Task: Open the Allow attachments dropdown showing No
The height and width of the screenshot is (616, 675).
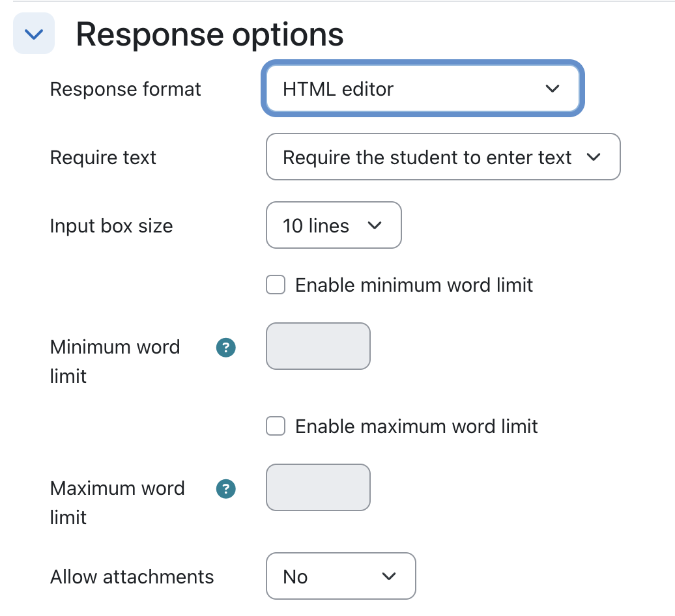Action: point(341,576)
